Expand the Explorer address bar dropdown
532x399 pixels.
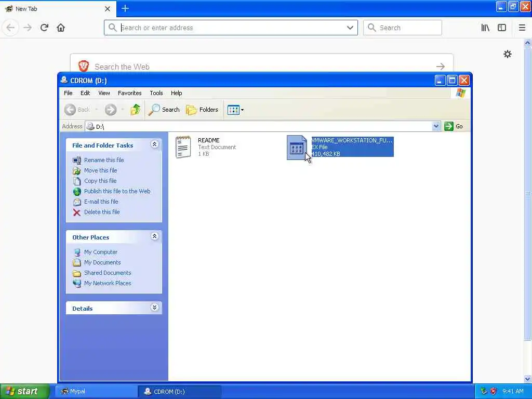point(436,126)
